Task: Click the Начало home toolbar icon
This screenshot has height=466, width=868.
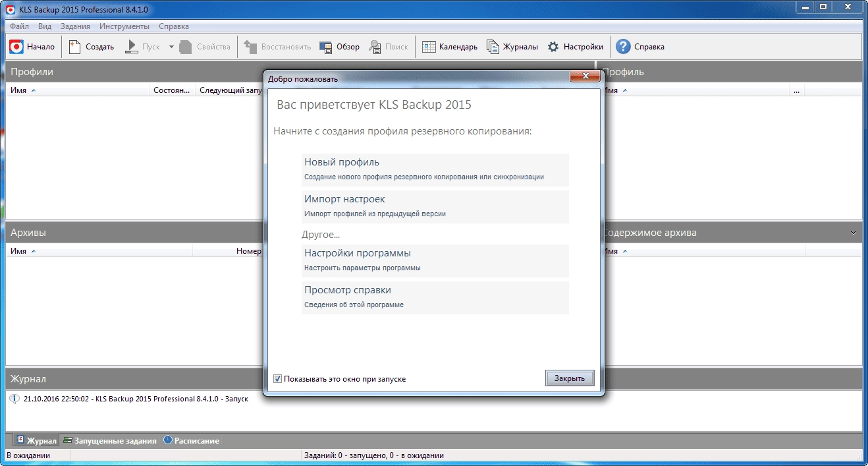Action: [x=16, y=47]
